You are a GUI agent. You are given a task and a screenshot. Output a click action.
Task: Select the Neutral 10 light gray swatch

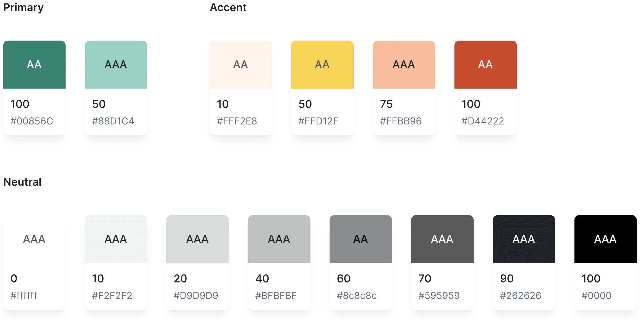tap(116, 239)
